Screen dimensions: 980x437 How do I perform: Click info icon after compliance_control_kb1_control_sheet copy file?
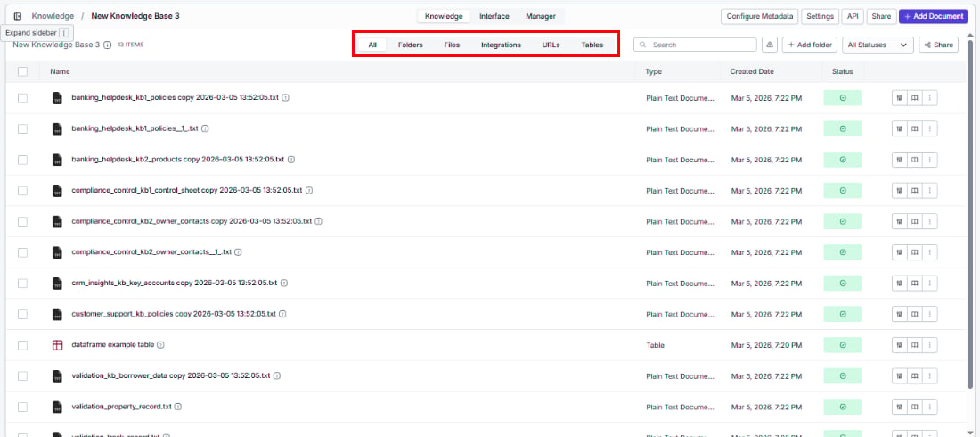click(309, 190)
